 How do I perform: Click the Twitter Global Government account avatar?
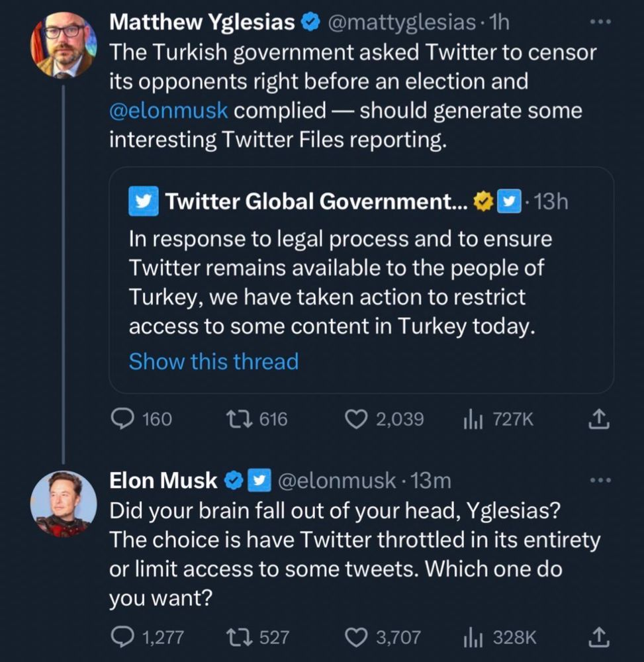[x=144, y=201]
